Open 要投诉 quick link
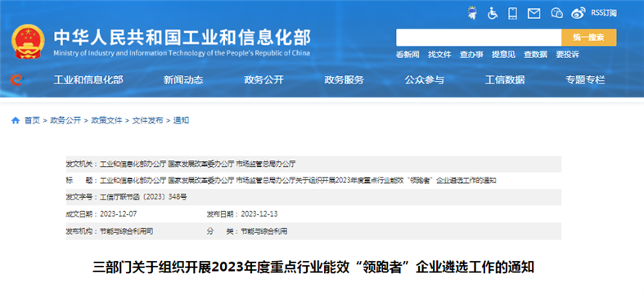The height and width of the screenshot is (296, 644). coord(568,55)
